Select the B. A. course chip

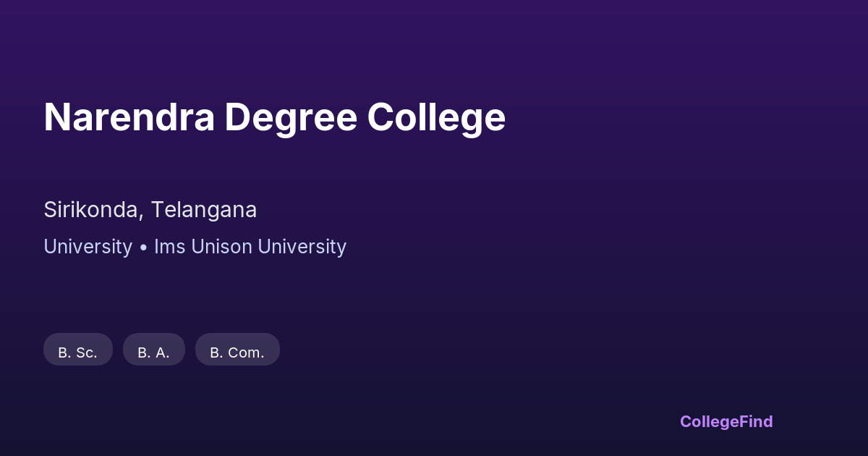coord(154,350)
